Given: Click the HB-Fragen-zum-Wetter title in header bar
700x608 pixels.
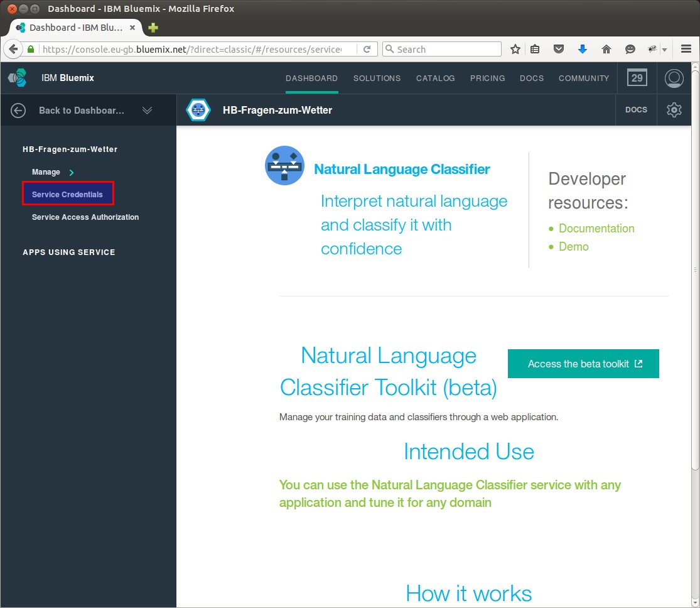Looking at the screenshot, I should pos(277,111).
